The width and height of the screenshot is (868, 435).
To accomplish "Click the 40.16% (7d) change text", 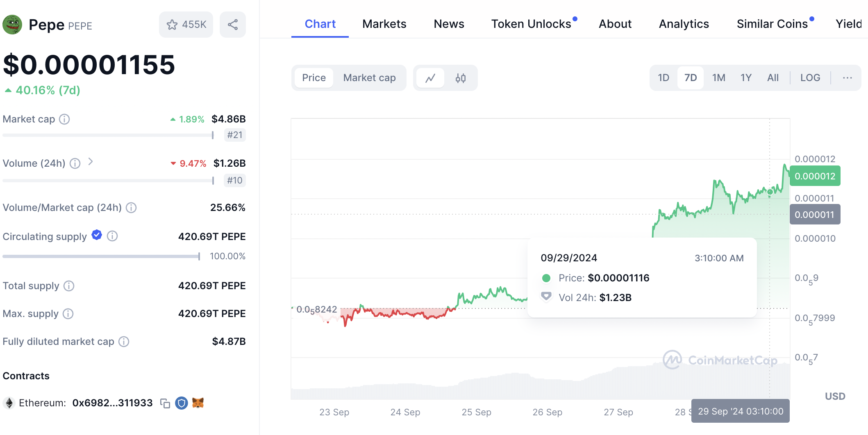I will 48,90.
